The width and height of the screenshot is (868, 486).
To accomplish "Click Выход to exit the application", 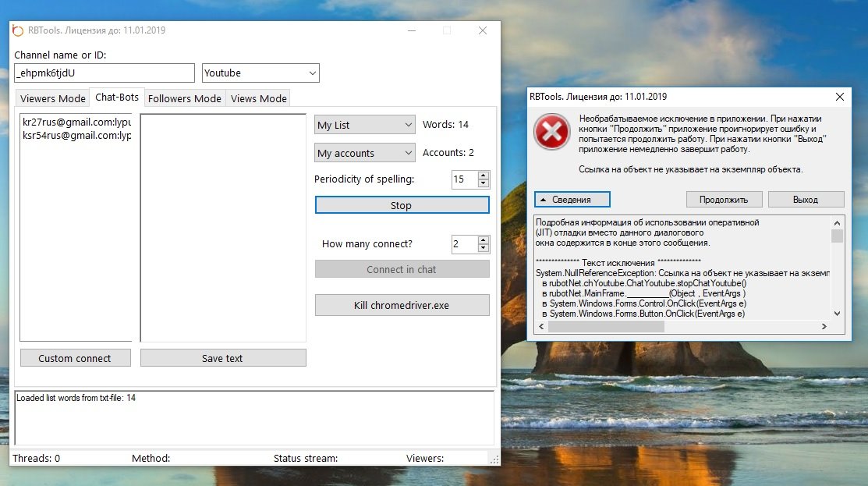I will pyautogui.click(x=806, y=200).
